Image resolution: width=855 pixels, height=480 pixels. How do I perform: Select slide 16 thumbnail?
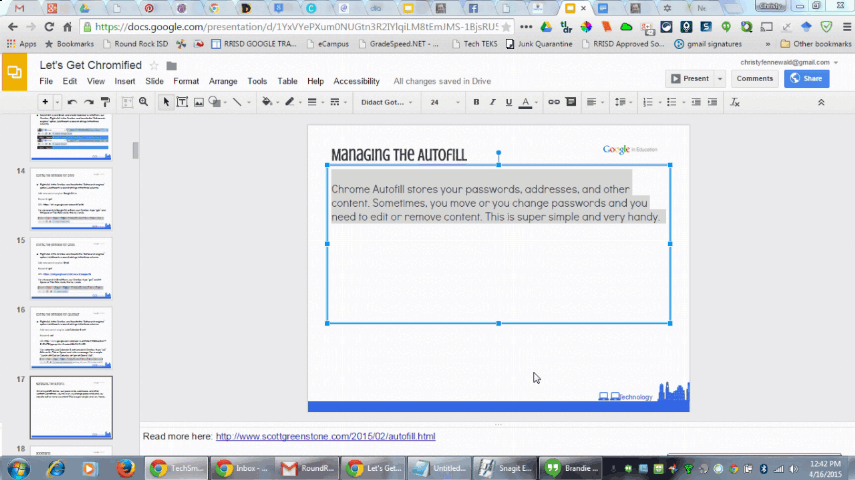pos(71,338)
